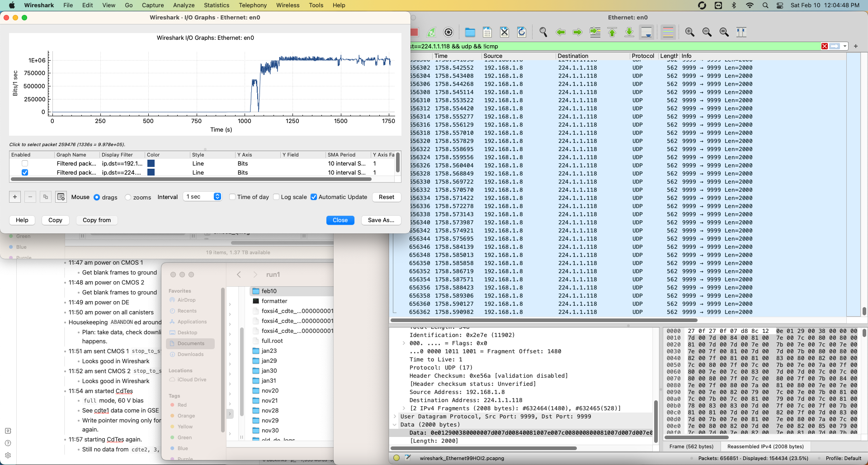Open display filter history dropdown arrow
868x465 pixels.
(844, 46)
